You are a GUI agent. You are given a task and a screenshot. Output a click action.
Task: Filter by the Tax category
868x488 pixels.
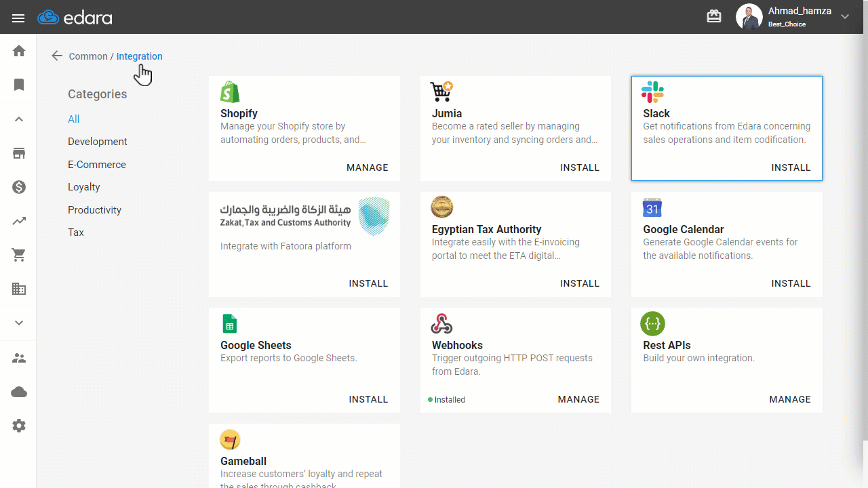coord(76,232)
